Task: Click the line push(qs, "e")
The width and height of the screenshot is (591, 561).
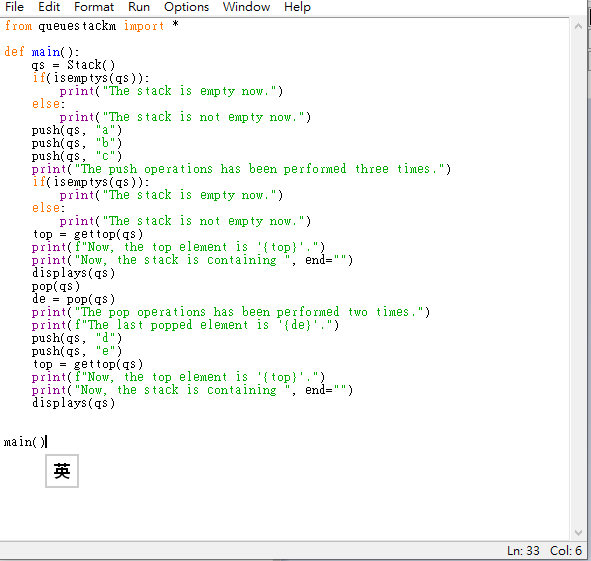Action: 77,351
